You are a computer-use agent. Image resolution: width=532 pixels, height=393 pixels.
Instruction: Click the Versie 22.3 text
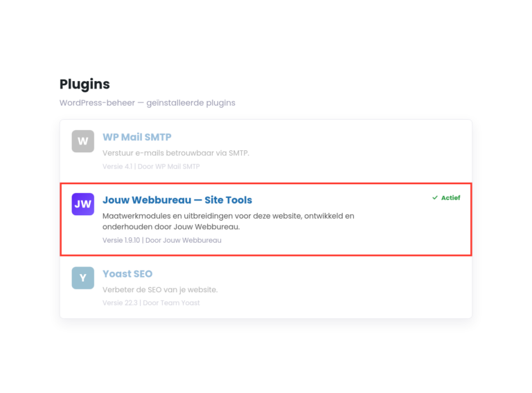pos(120,303)
